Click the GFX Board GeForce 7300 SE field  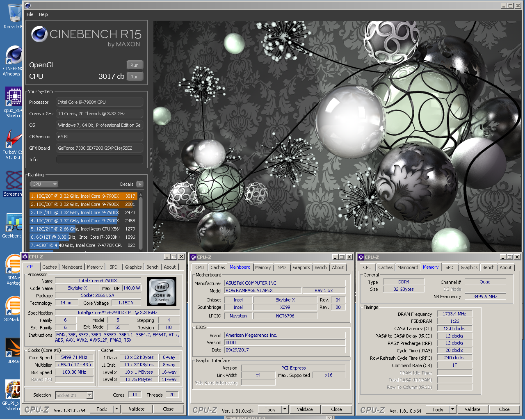(100, 148)
